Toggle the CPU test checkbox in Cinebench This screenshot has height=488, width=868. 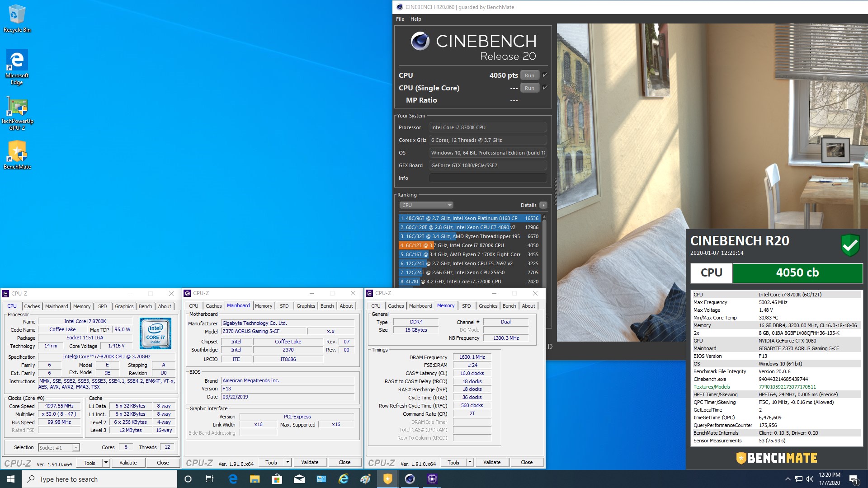545,75
